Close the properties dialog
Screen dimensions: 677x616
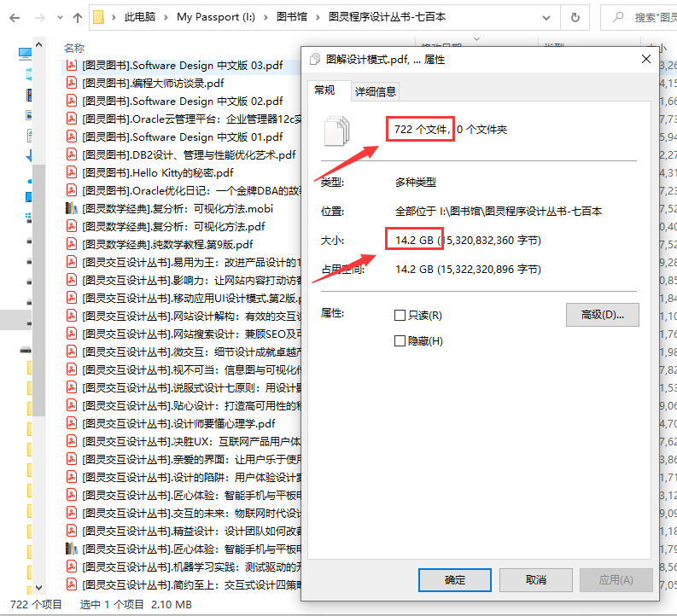pyautogui.click(x=646, y=59)
